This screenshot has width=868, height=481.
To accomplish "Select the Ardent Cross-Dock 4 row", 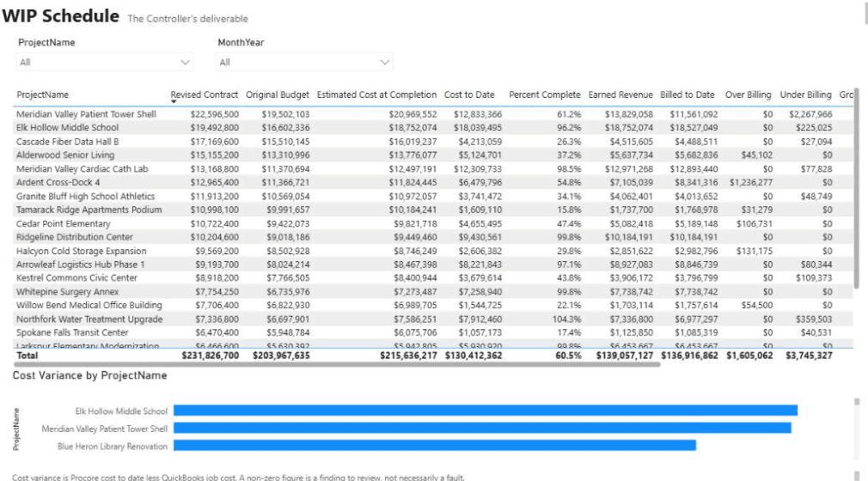I will click(x=431, y=182).
